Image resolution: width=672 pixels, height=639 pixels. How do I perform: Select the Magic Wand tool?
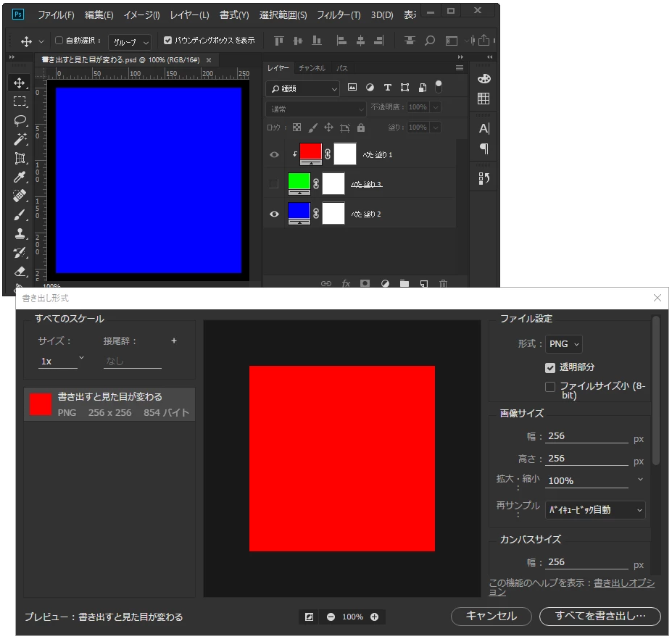20,139
